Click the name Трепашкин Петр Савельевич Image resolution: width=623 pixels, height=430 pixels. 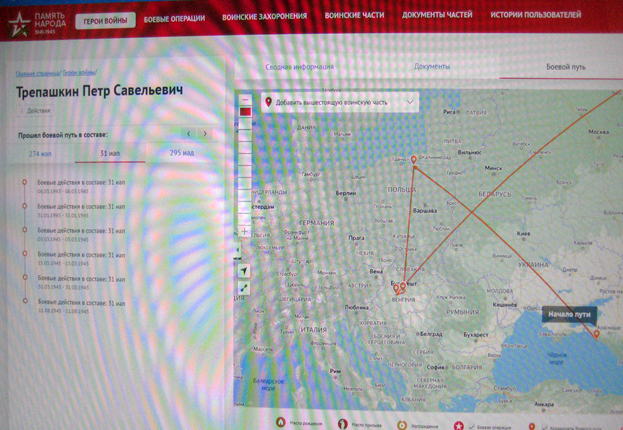(99, 91)
